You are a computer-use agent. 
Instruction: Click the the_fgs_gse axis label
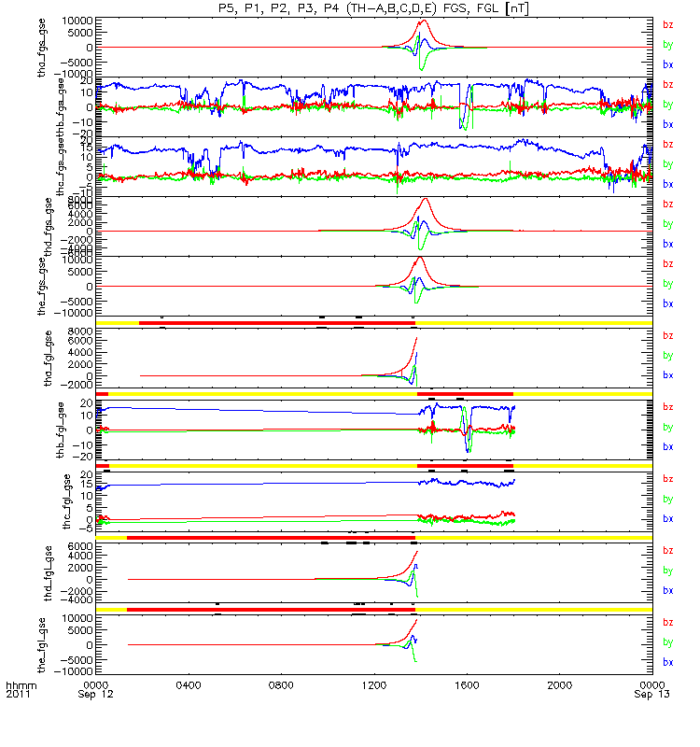[42, 287]
